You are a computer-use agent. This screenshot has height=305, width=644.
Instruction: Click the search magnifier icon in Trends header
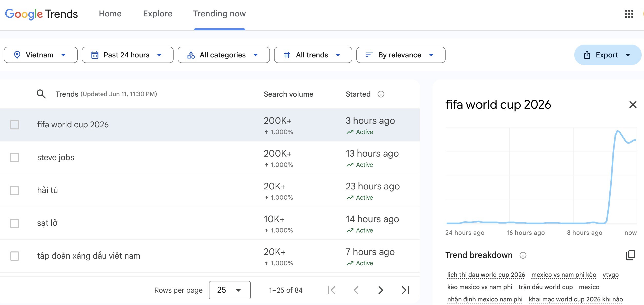coord(41,94)
